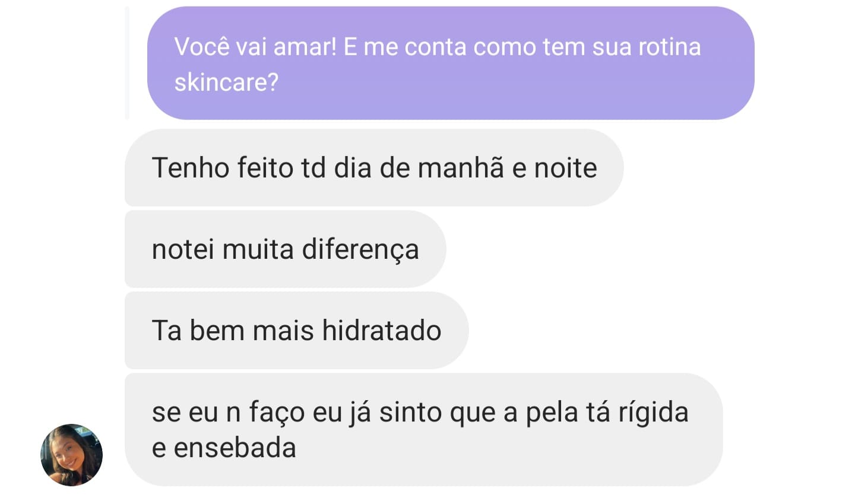The width and height of the screenshot is (855, 504).
Task: Open the sender's profile picture
Action: click(x=71, y=455)
